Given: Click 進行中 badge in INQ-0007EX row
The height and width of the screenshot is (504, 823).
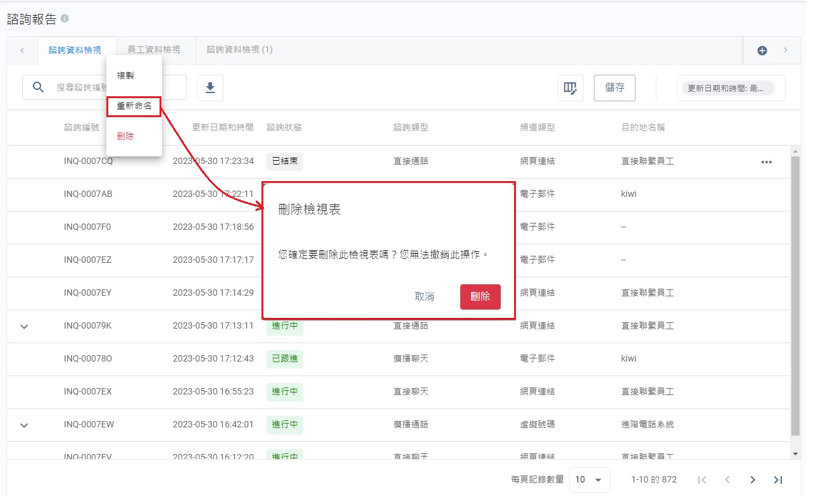Looking at the screenshot, I should tap(285, 392).
